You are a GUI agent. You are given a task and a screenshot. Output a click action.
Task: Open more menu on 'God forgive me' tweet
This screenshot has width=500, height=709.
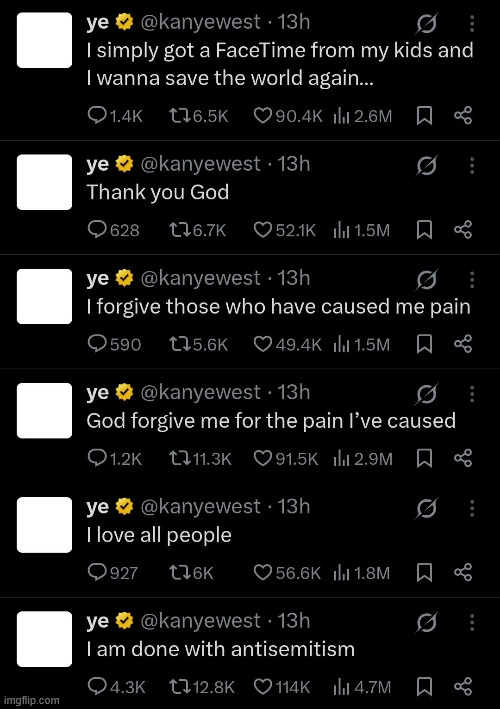[x=472, y=394]
